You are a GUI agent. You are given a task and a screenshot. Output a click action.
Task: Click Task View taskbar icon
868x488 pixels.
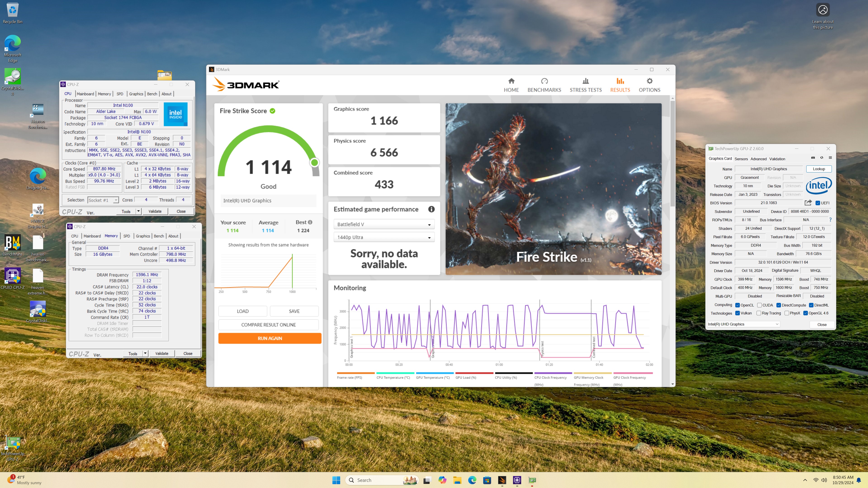[427, 480]
